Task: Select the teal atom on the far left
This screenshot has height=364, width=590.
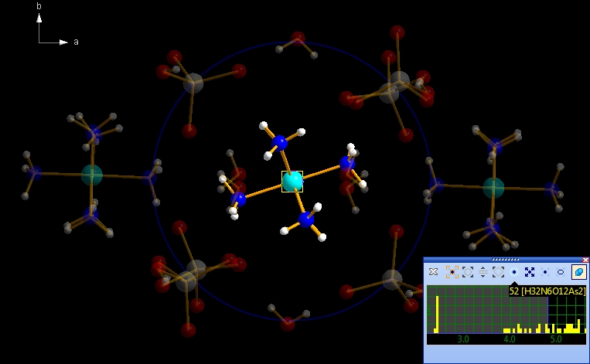Action: pyautogui.click(x=92, y=175)
